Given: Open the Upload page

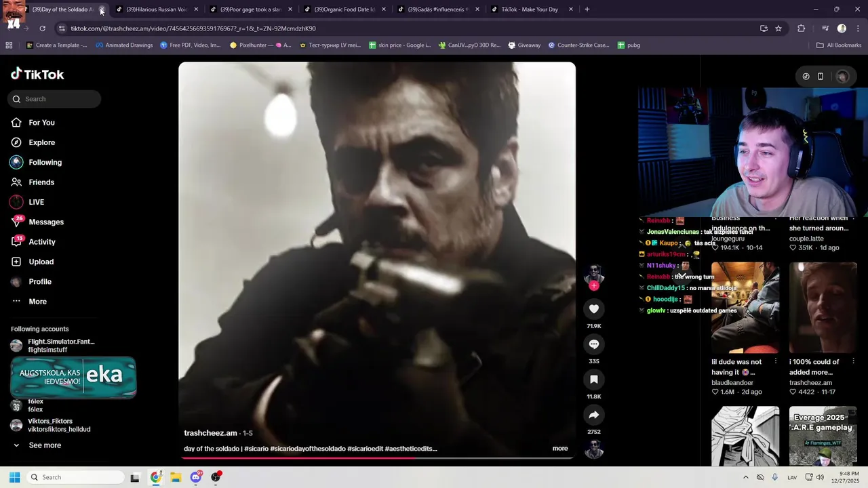Looking at the screenshot, I should point(41,262).
